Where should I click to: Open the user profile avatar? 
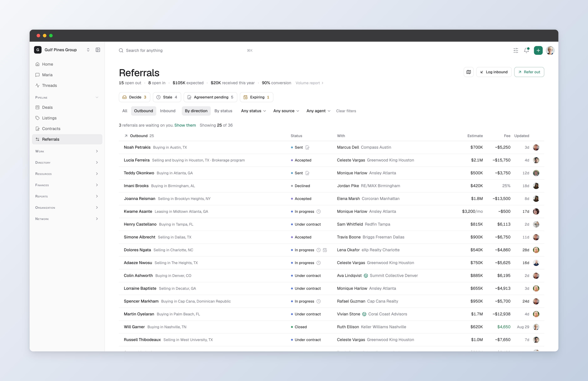click(550, 50)
